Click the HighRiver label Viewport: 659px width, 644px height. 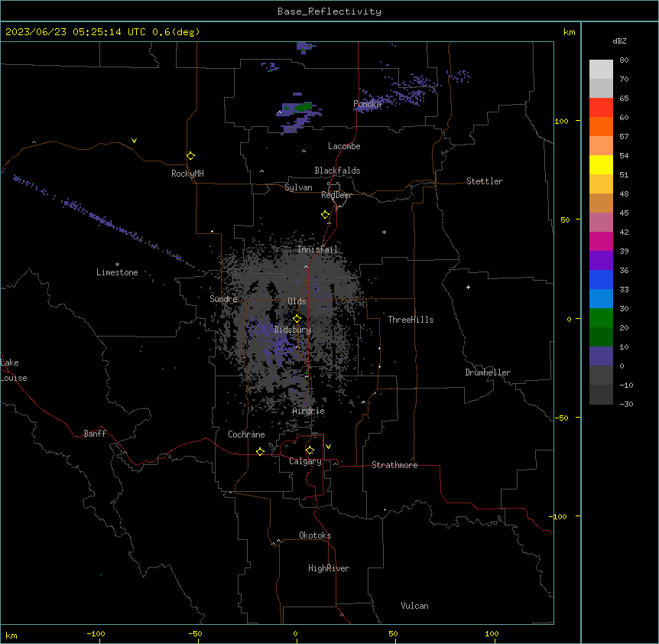pyautogui.click(x=329, y=568)
